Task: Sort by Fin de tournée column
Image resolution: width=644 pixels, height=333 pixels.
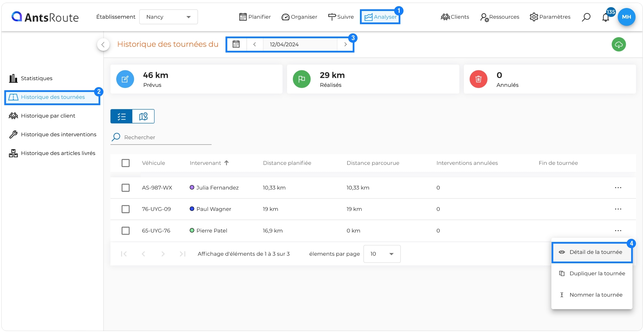Action: (x=558, y=163)
